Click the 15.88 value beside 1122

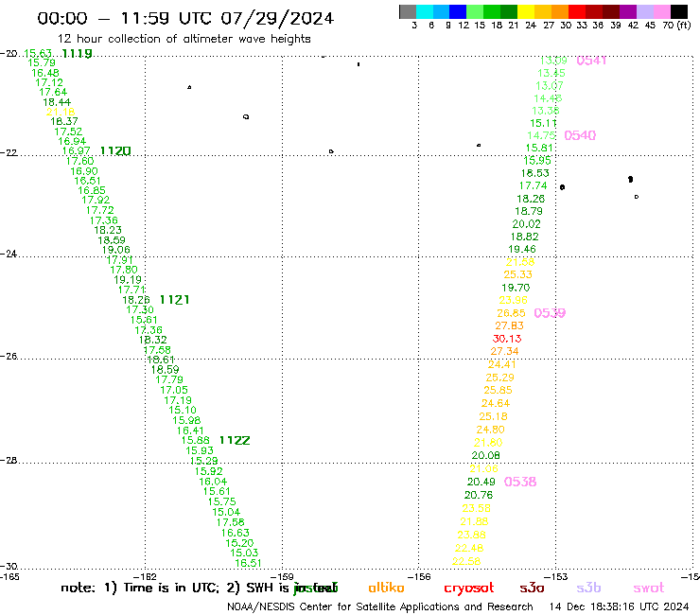[x=195, y=440]
